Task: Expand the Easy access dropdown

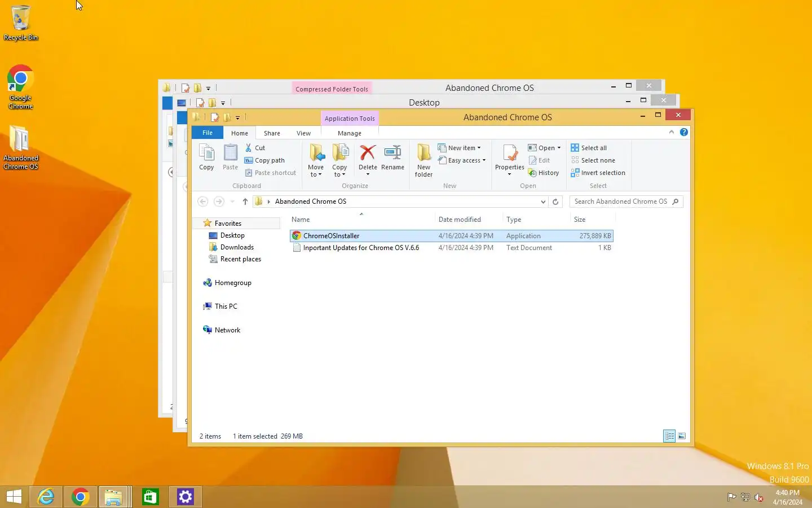Action: click(x=462, y=160)
